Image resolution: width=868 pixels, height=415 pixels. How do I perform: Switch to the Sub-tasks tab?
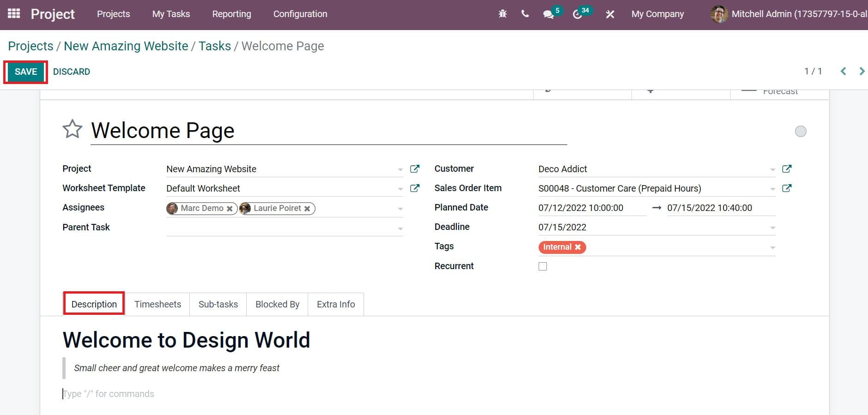point(218,304)
